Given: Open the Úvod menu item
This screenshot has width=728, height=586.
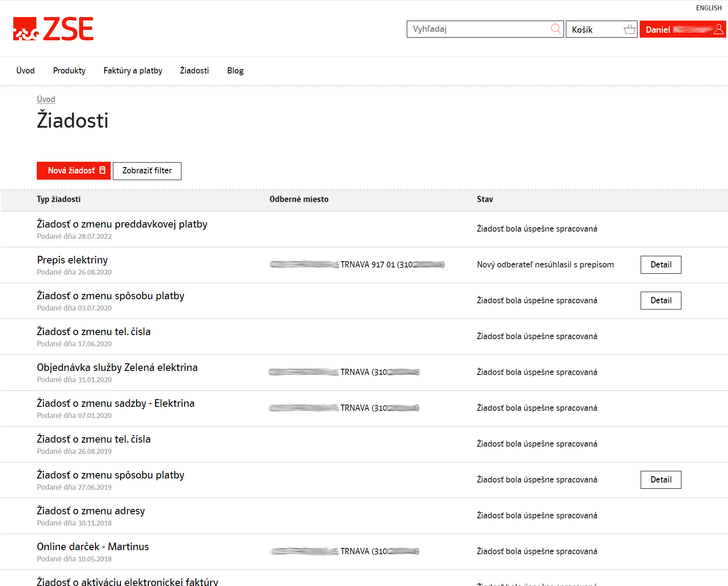Looking at the screenshot, I should (26, 71).
